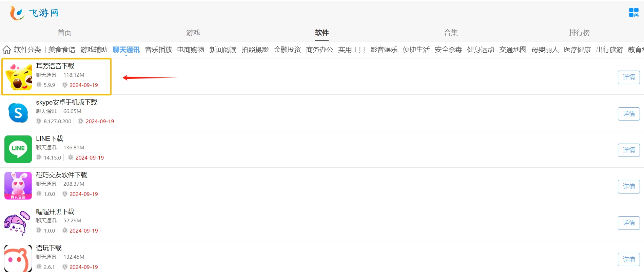Screen dimensions: 644x276
Task: Open the 耳旁语音 app icon
Action: tap(18, 76)
